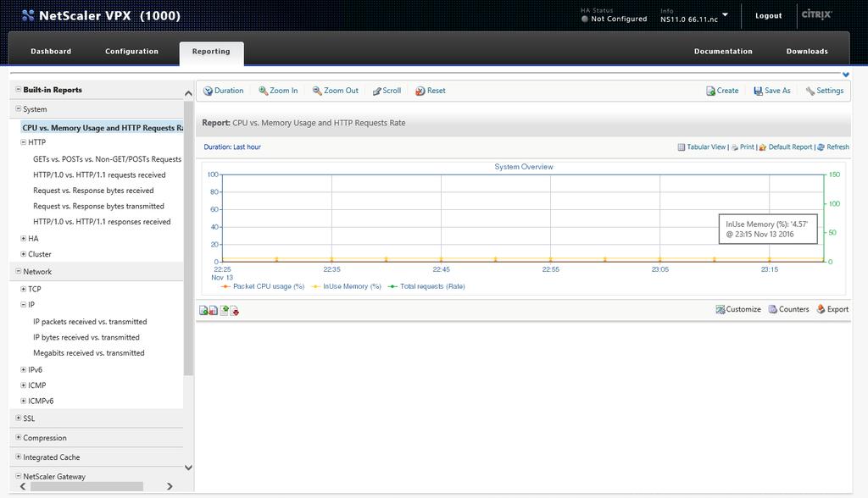Image resolution: width=868 pixels, height=498 pixels.
Task: Expand the SSL section
Action: click(x=19, y=418)
